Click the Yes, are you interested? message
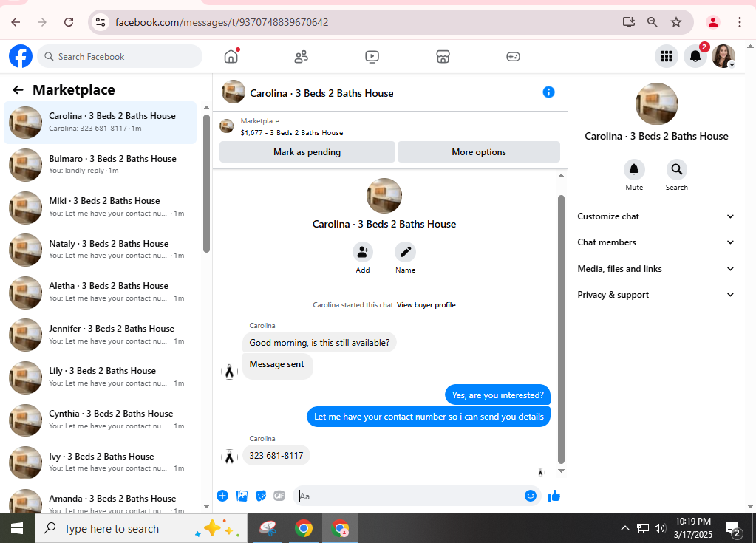756x543 pixels. click(x=497, y=395)
